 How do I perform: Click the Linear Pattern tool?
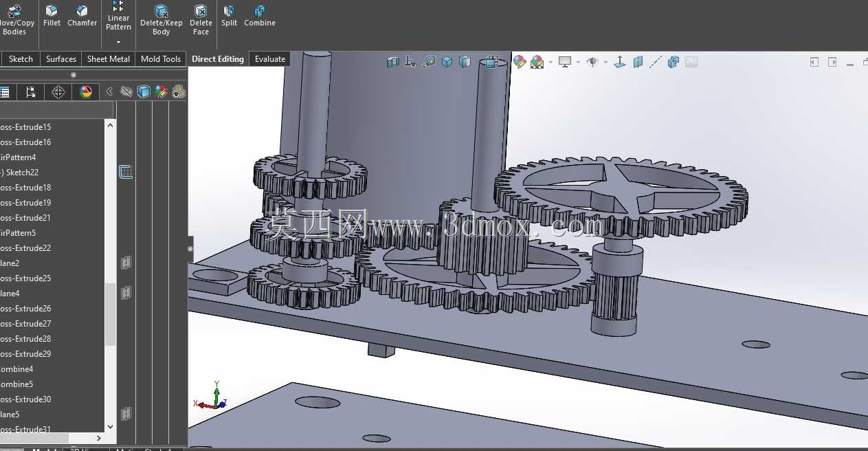(118, 16)
